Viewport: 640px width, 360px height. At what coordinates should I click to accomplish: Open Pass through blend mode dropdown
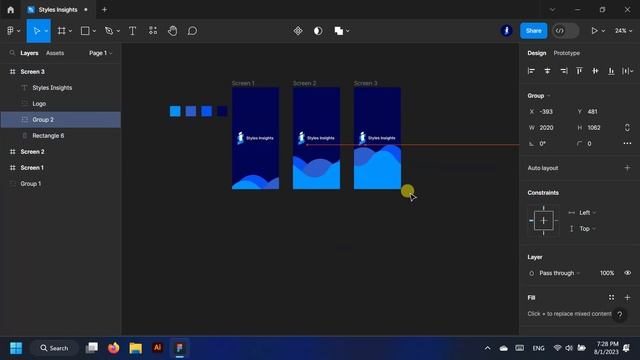click(x=559, y=273)
